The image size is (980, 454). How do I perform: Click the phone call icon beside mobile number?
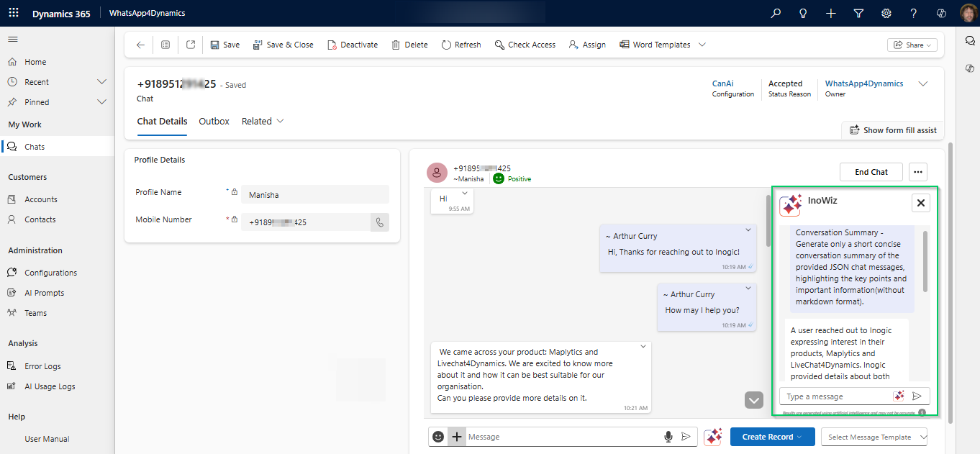pyautogui.click(x=380, y=222)
